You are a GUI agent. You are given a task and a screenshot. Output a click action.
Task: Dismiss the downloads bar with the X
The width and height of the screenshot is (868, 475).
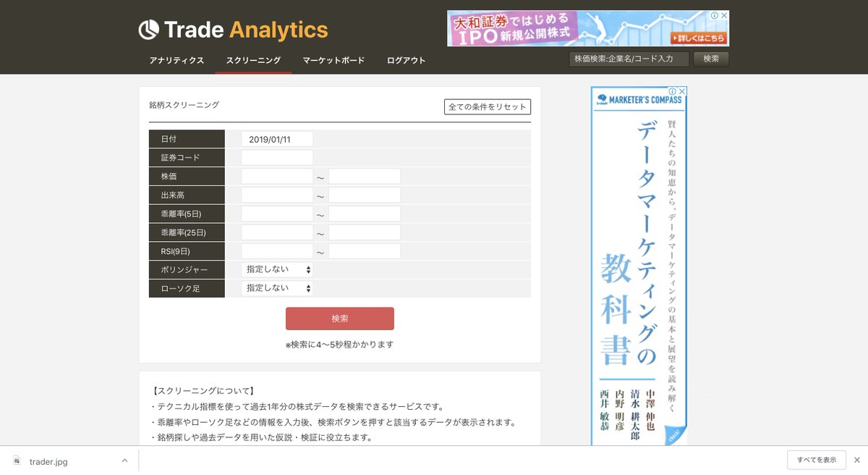857,460
